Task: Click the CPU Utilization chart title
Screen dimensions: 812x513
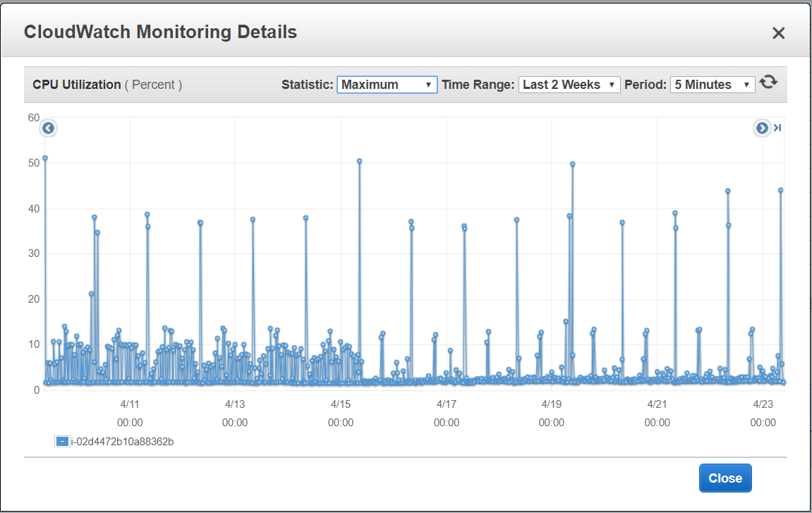Action: [x=77, y=85]
